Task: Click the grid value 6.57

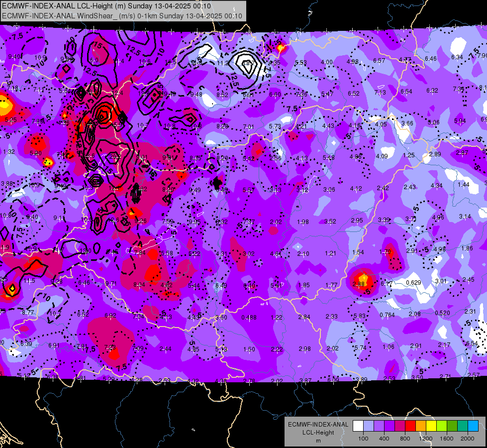Action: 379,60
